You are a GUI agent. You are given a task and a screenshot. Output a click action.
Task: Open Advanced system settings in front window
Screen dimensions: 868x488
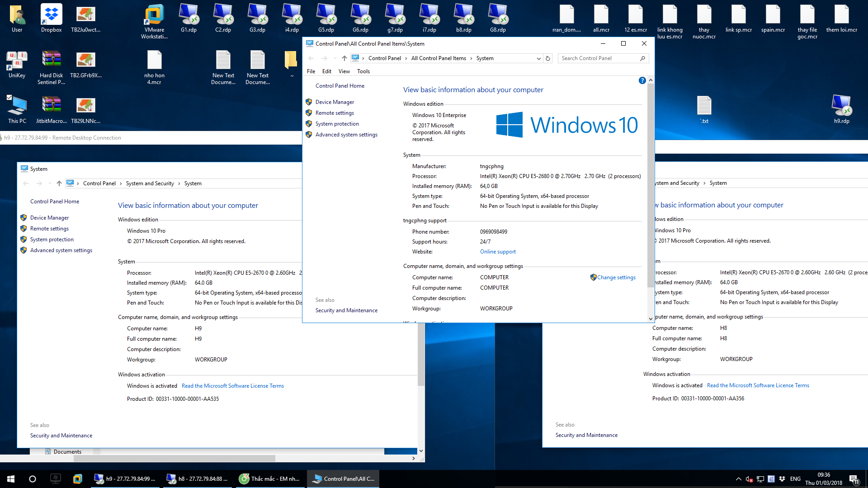click(x=346, y=135)
